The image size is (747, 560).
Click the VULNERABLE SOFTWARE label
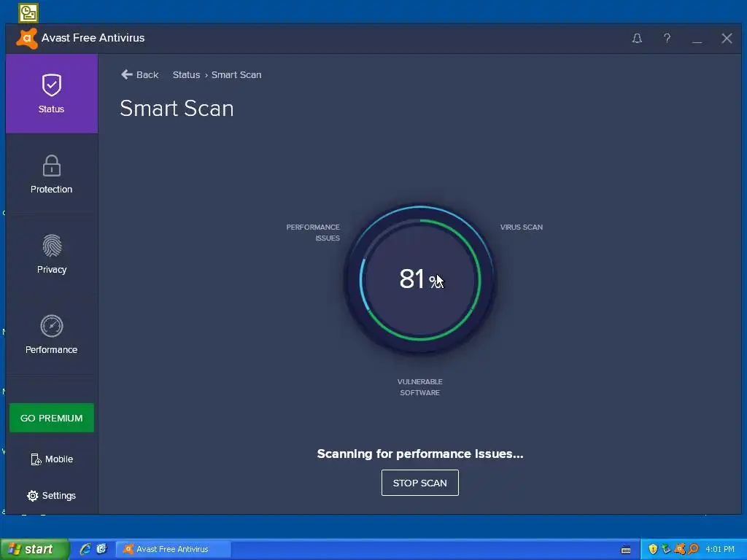tap(419, 387)
